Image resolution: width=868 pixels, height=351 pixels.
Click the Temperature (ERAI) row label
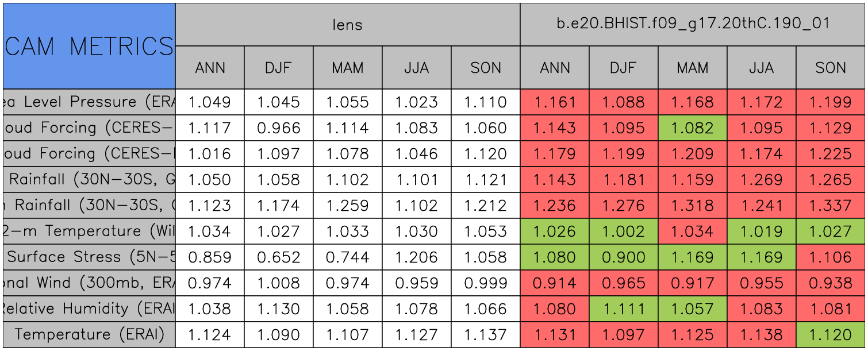89,334
